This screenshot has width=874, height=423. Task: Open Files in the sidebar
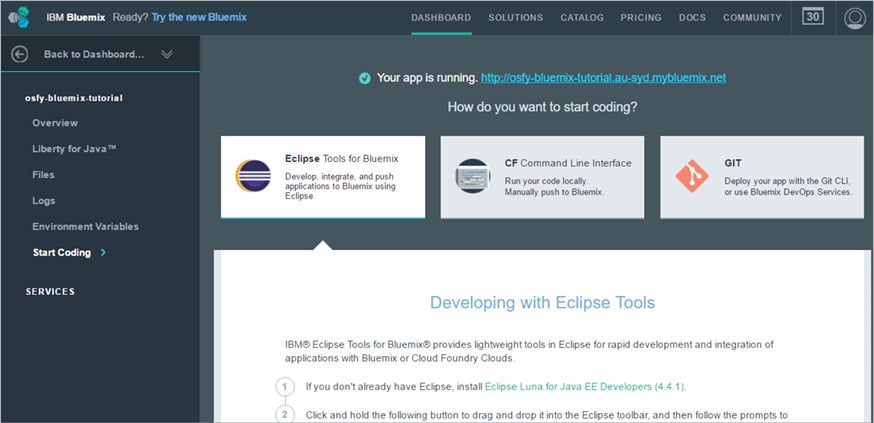click(43, 174)
